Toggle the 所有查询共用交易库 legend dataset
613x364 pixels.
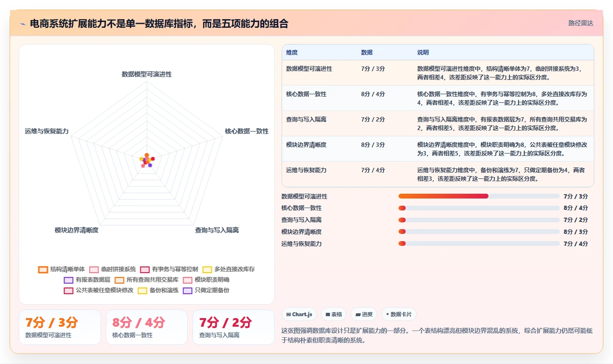point(147,280)
